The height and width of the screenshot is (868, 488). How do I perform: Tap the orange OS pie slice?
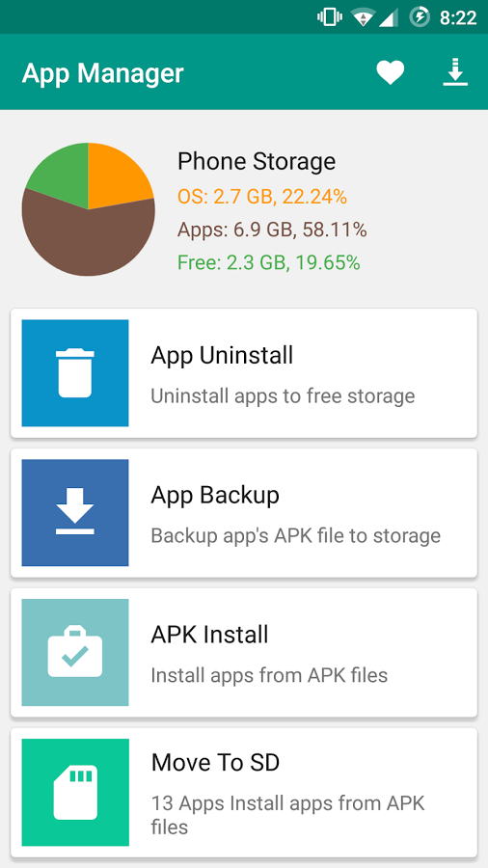point(116,175)
